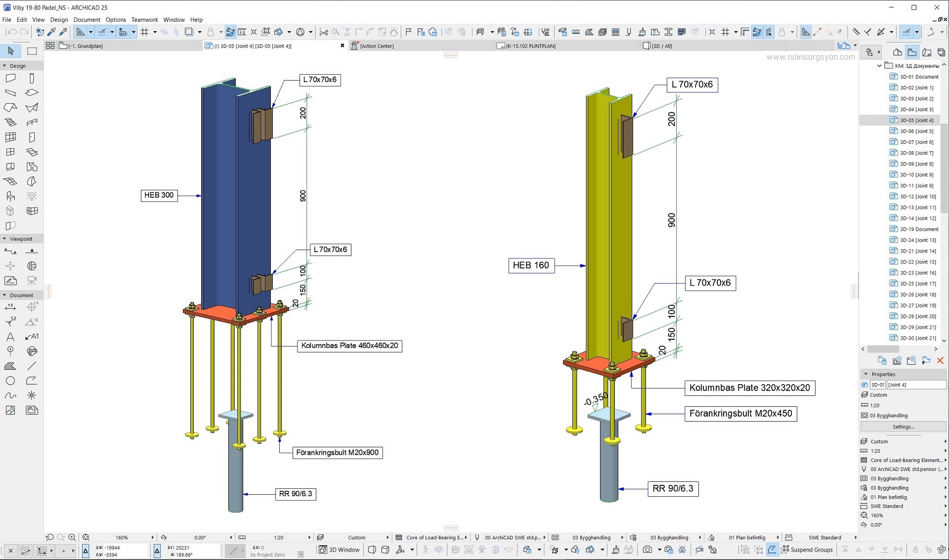
Task: Open the Core of Load-Bearing Elements dropdown
Action: [x=466, y=538]
